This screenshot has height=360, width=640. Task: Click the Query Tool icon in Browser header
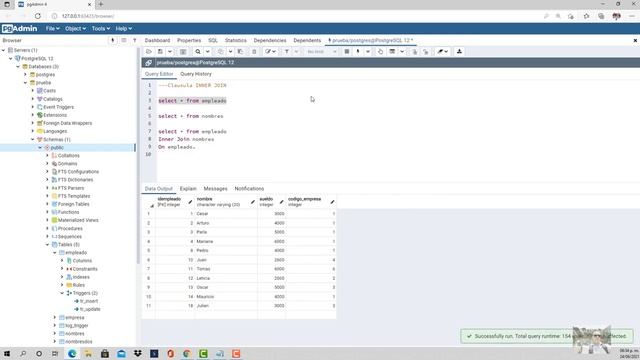pos(113,40)
